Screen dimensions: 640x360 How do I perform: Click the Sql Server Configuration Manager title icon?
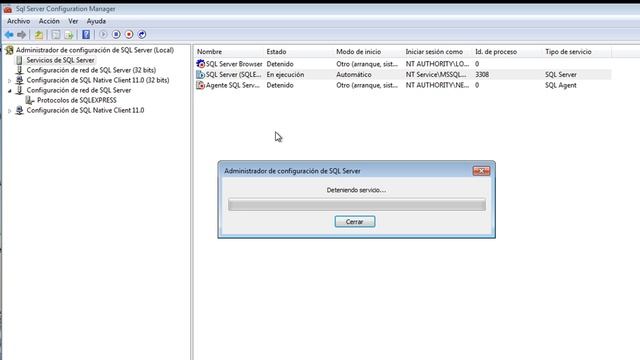click(7, 9)
